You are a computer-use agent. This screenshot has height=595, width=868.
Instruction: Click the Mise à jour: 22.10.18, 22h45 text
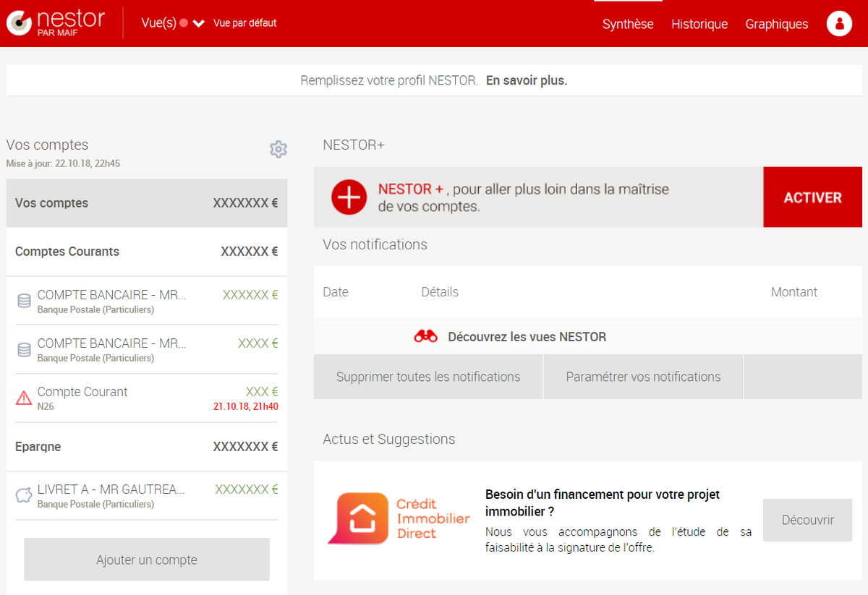point(63,163)
